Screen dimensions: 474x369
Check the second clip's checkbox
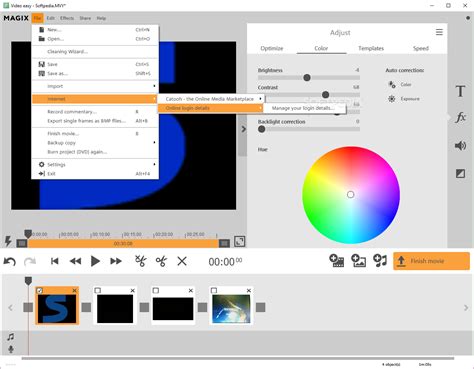(x=98, y=291)
